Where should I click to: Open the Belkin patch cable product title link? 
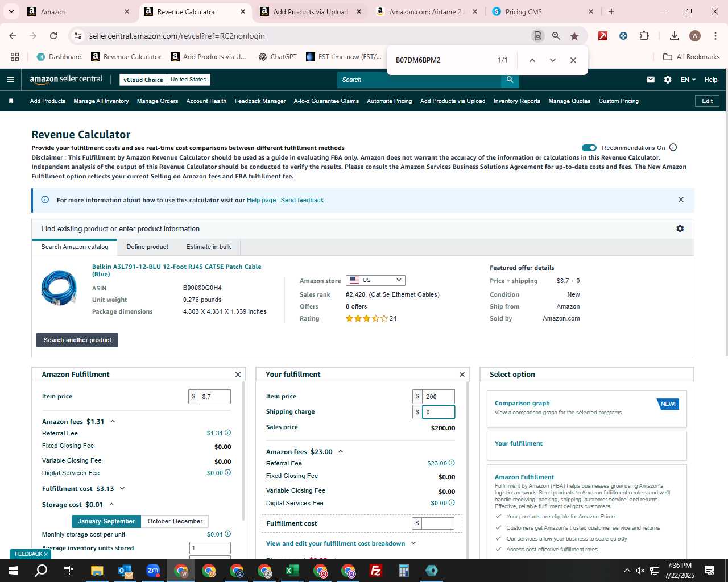(177, 270)
